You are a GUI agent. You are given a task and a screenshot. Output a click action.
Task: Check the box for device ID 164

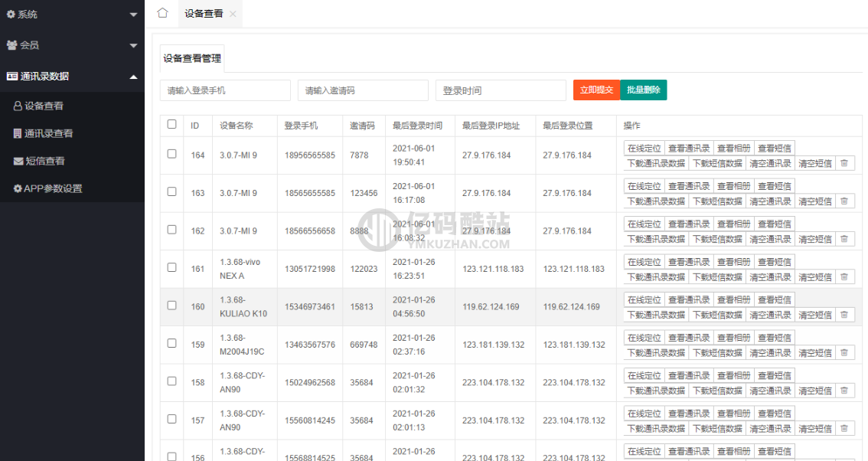(171, 154)
